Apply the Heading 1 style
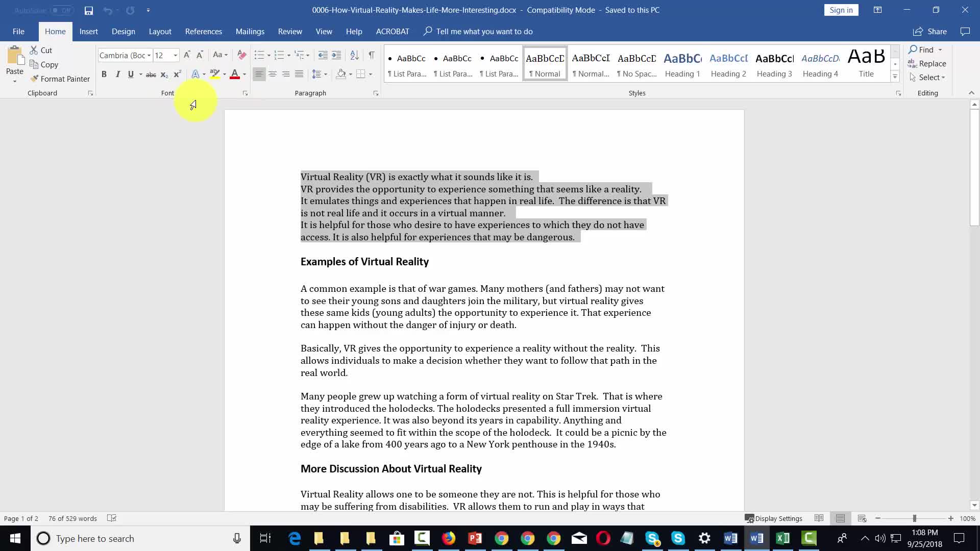The image size is (980, 551). (x=682, y=64)
